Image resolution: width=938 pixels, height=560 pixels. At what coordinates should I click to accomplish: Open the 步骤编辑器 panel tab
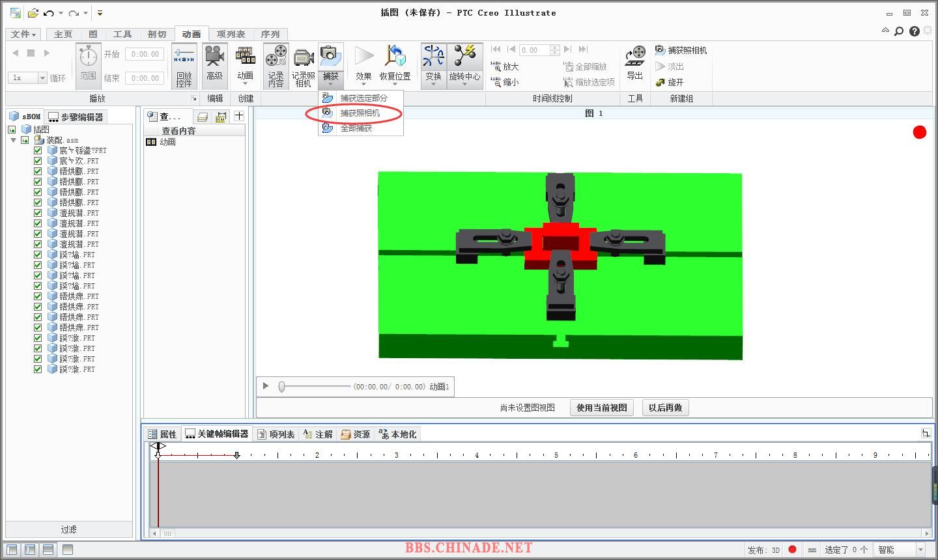point(76,117)
